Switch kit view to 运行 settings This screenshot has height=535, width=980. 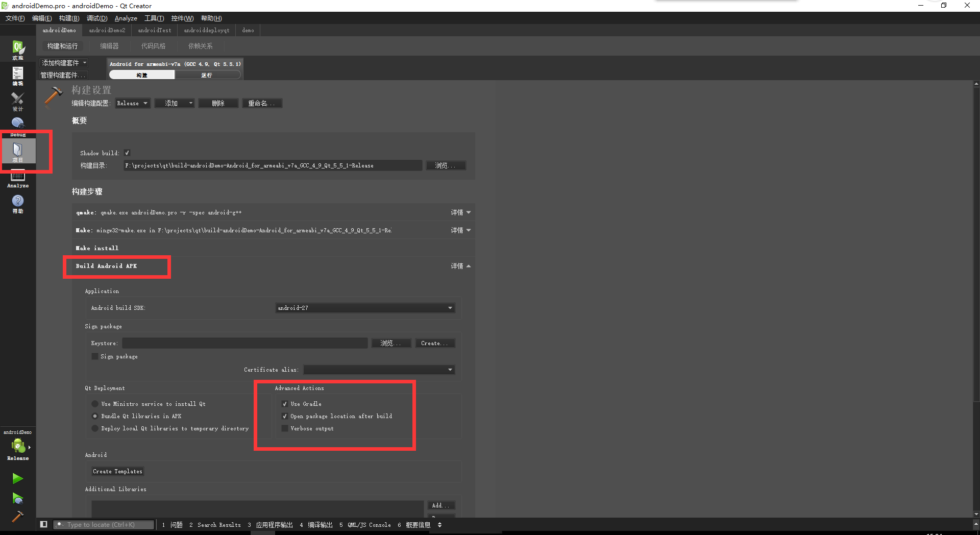tap(207, 75)
